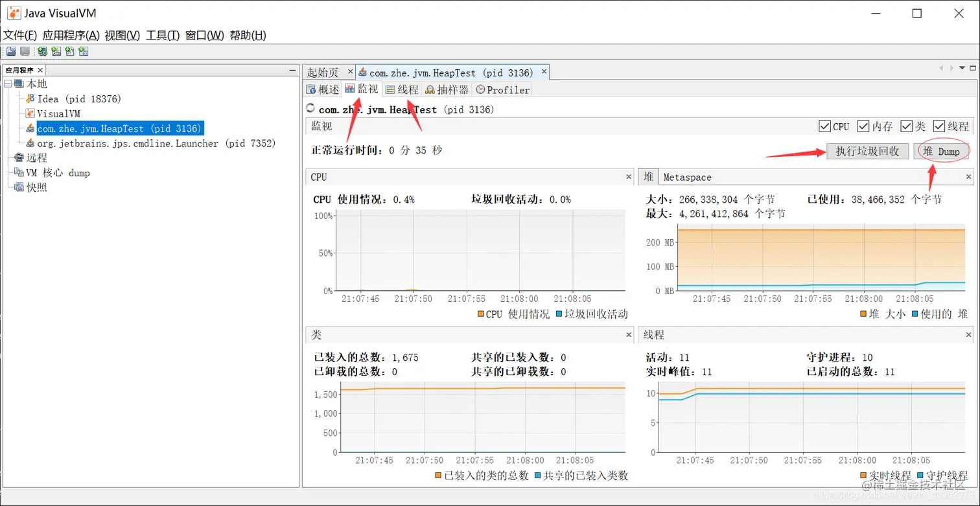Select org.jetbrains.jps.cmdline.Launcher (pid 7352)
Viewport: 980px width, 506px height.
[156, 143]
